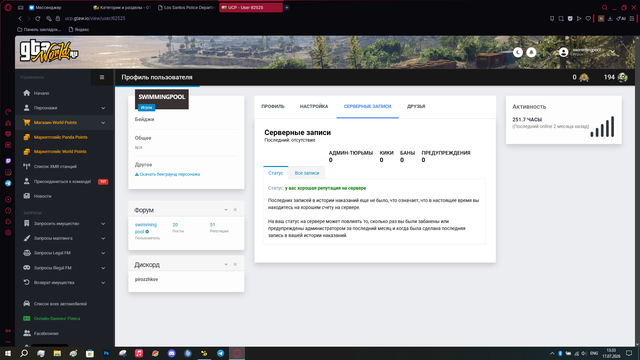Select the Статус sub-tab
The width and height of the screenshot is (640, 360).
pos(276,173)
